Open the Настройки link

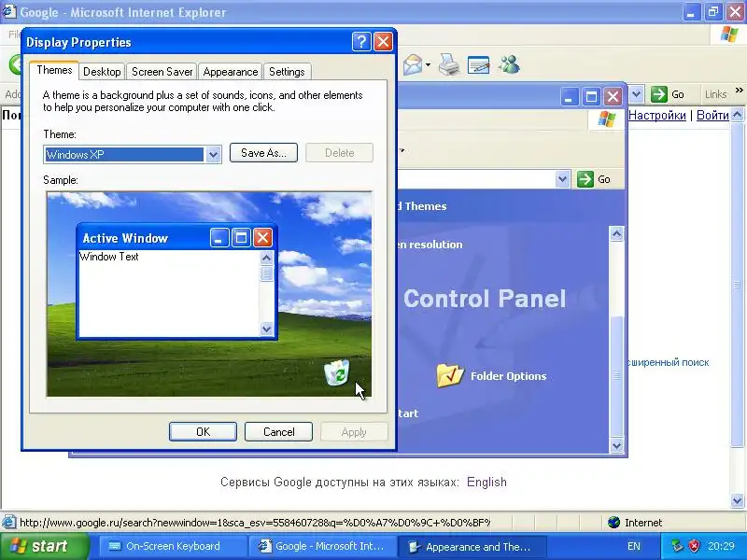pos(657,115)
